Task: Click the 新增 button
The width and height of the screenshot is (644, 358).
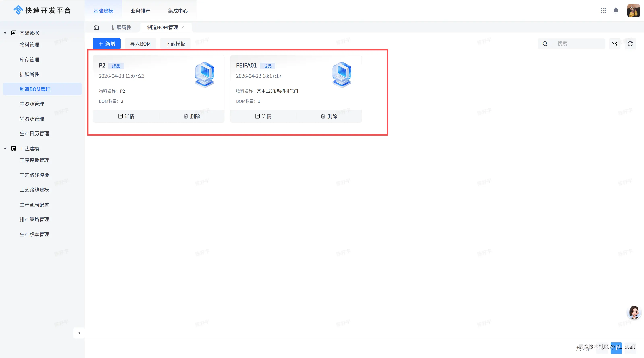Action: [x=107, y=44]
